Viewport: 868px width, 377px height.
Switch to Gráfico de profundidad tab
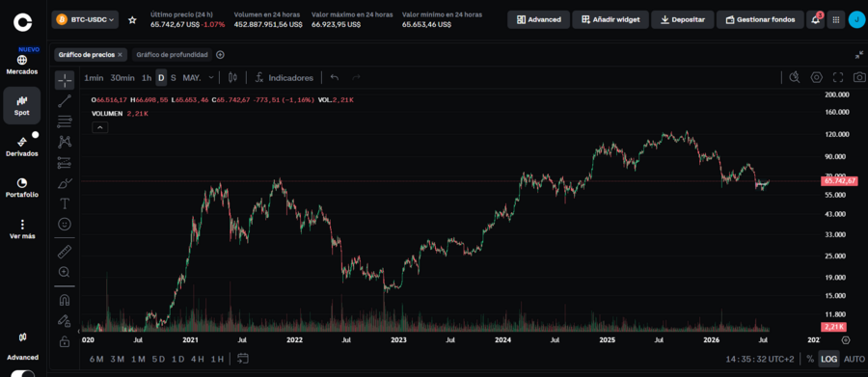[x=173, y=55]
